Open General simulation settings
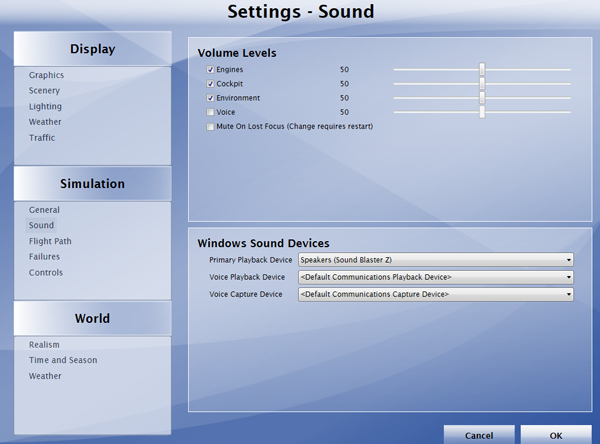 coord(44,210)
